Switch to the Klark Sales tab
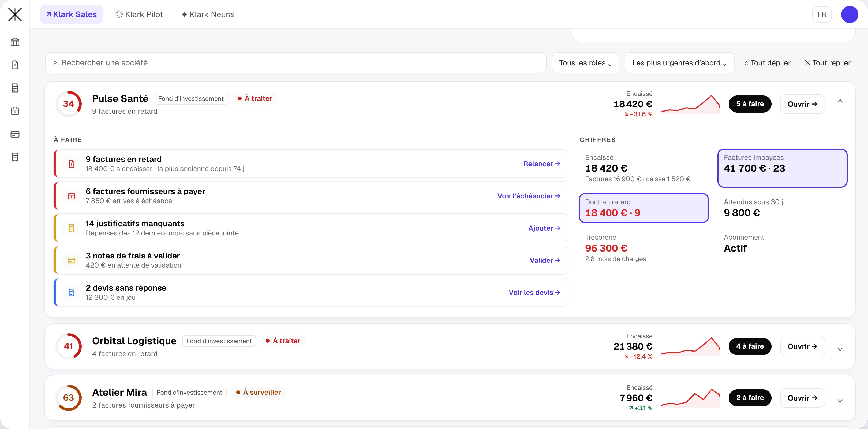Image resolution: width=868 pixels, height=429 pixels. pyautogui.click(x=72, y=14)
